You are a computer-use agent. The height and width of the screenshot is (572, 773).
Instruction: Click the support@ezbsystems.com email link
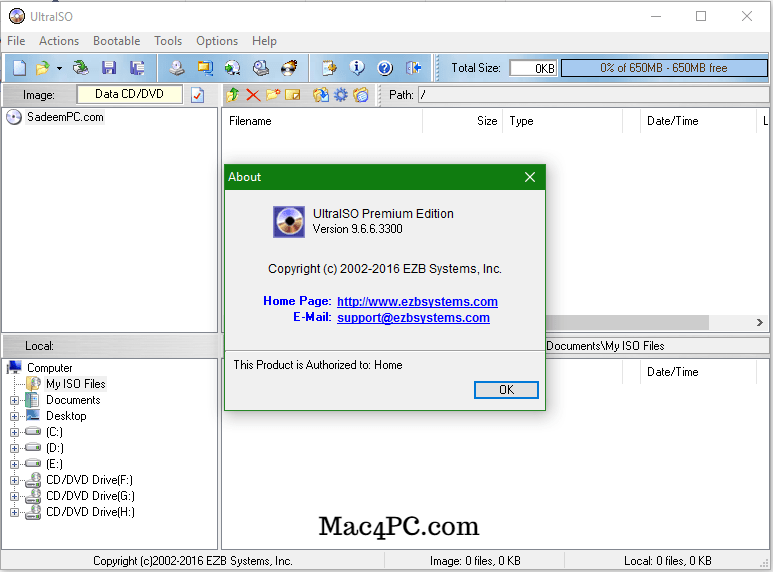point(413,318)
